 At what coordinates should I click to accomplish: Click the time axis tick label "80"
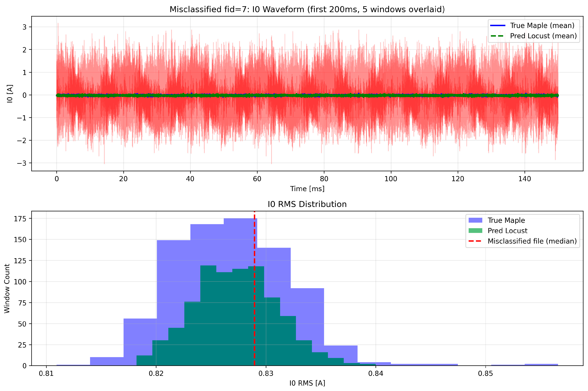[x=324, y=179]
